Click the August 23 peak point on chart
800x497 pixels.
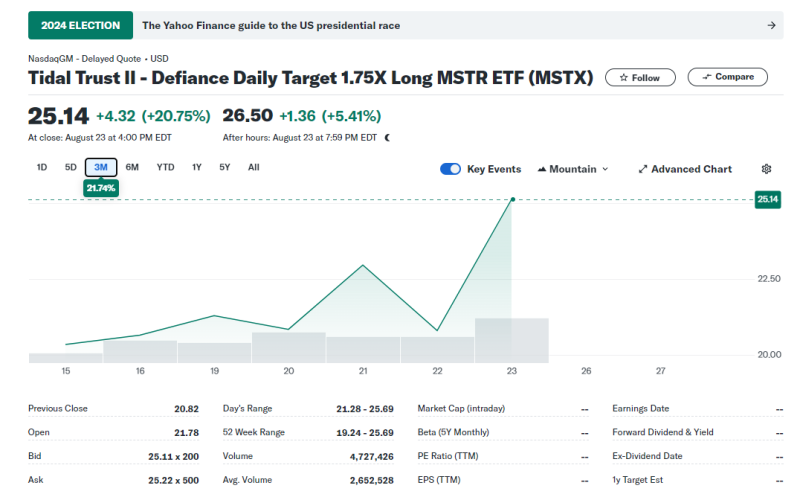pyautogui.click(x=512, y=200)
